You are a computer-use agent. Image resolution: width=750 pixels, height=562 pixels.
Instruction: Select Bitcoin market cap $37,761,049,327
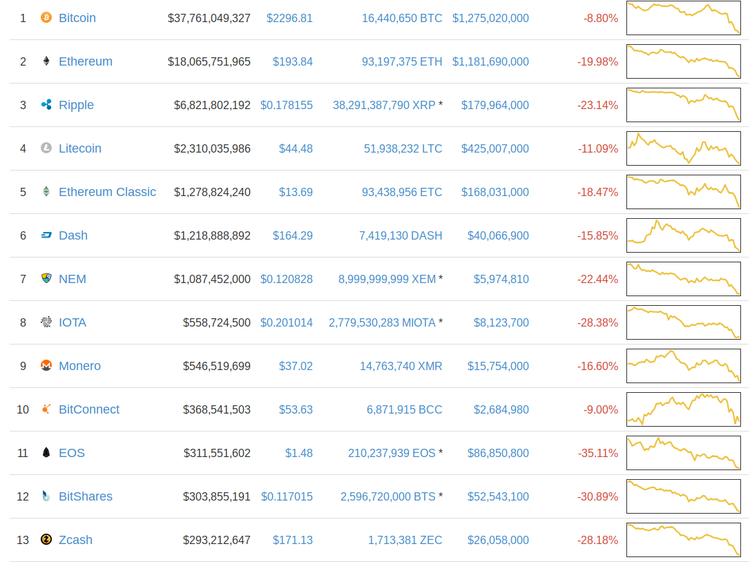point(209,18)
